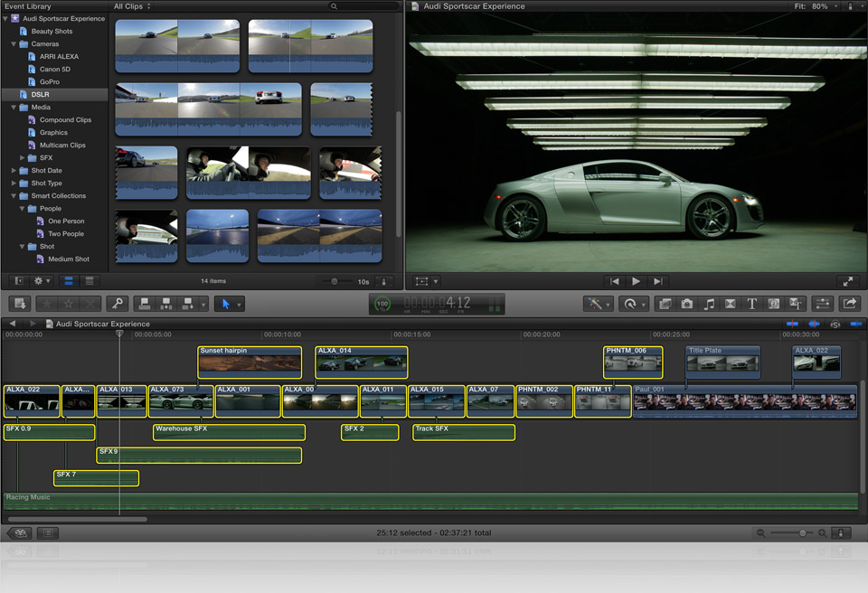Play the viewer video

point(636,281)
